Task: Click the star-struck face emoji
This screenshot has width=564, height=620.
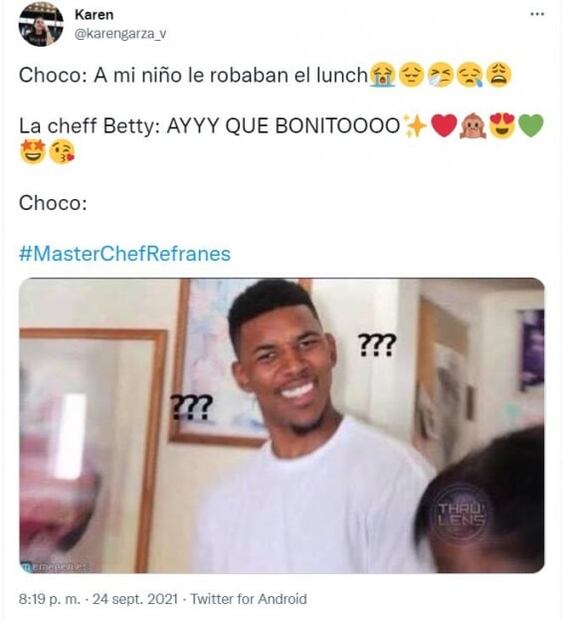Action: tap(32, 152)
